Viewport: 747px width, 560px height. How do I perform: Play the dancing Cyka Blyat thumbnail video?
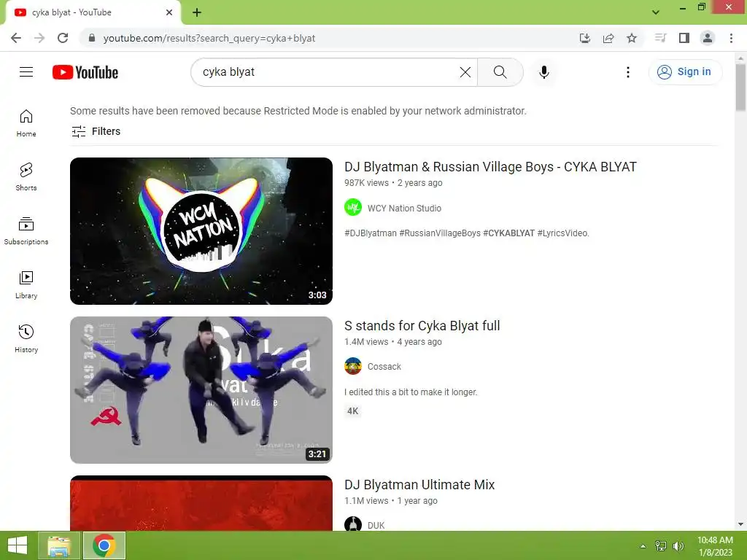[x=201, y=390]
